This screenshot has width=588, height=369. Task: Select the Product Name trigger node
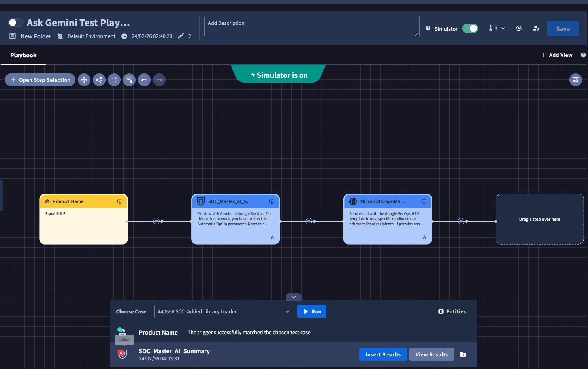pos(83,219)
